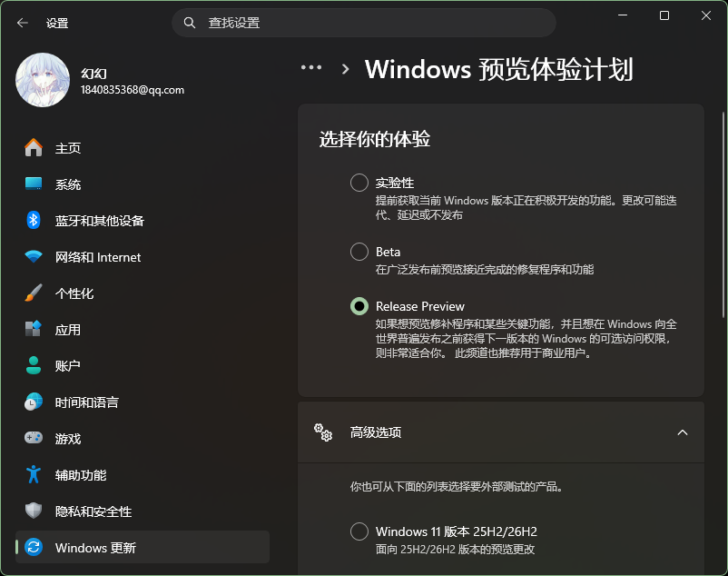
Task: Click the System (系统) monitor icon
Action: (x=34, y=184)
